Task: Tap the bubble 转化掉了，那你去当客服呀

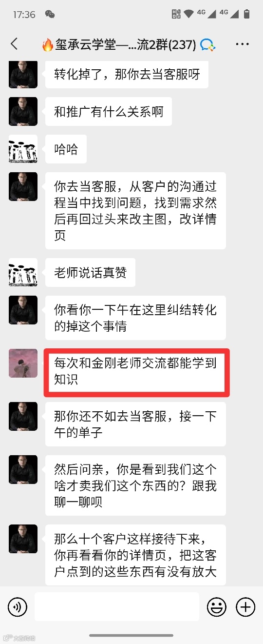Action: pos(127,74)
